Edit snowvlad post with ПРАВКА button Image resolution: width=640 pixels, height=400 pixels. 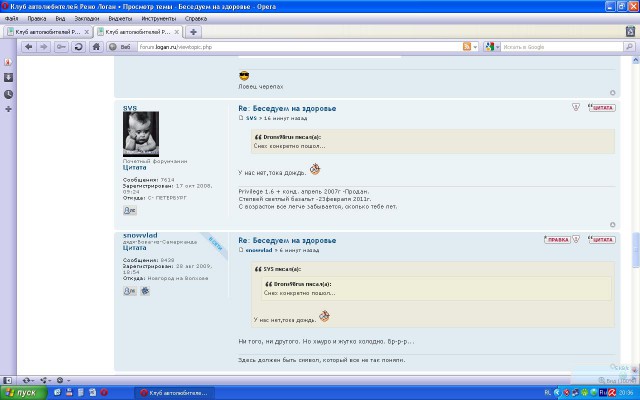[557, 240]
